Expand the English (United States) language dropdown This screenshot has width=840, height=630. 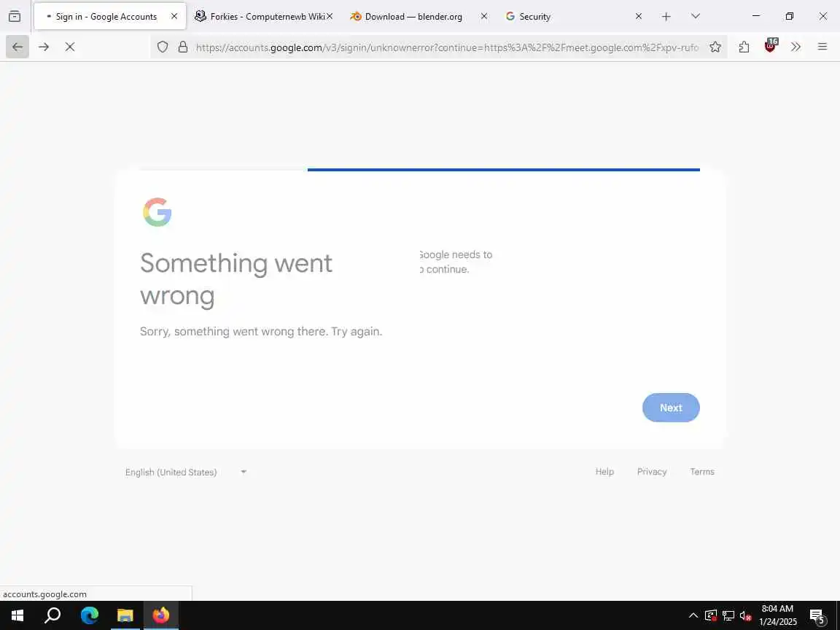[x=186, y=472]
